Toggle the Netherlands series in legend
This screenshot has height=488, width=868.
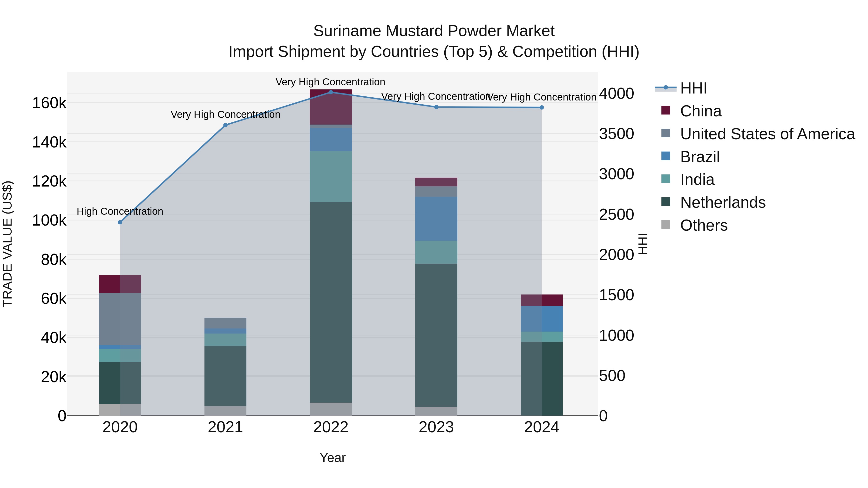(x=713, y=202)
